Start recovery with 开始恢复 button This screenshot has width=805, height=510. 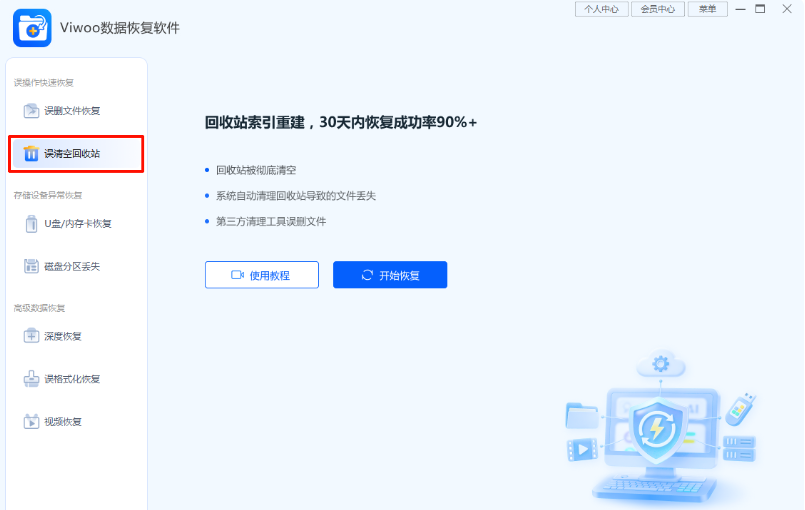390,275
